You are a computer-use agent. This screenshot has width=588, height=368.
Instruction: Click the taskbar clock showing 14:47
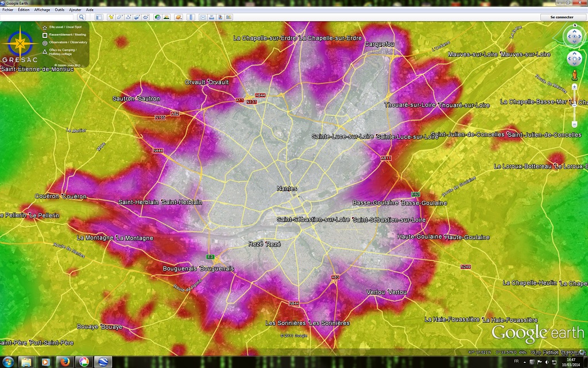tap(571, 362)
